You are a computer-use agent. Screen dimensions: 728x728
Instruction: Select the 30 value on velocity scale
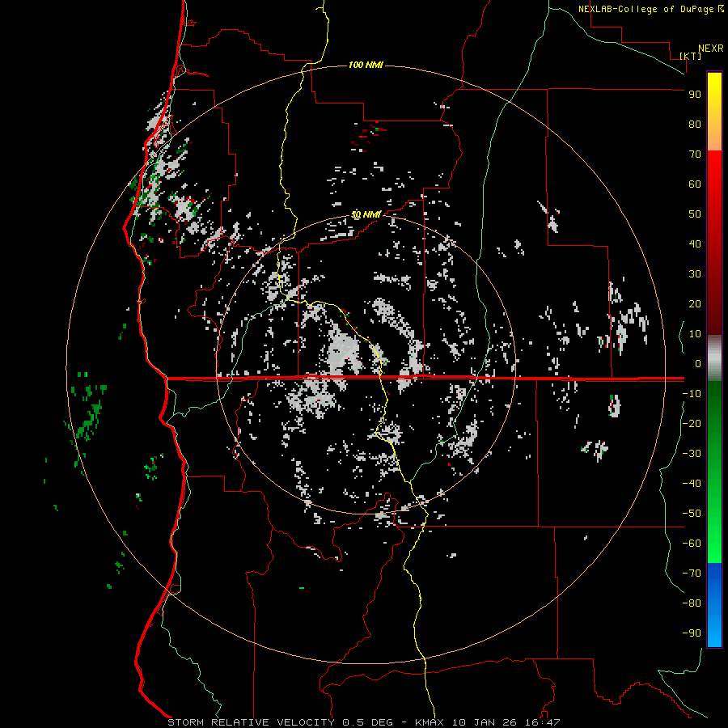[x=695, y=274]
